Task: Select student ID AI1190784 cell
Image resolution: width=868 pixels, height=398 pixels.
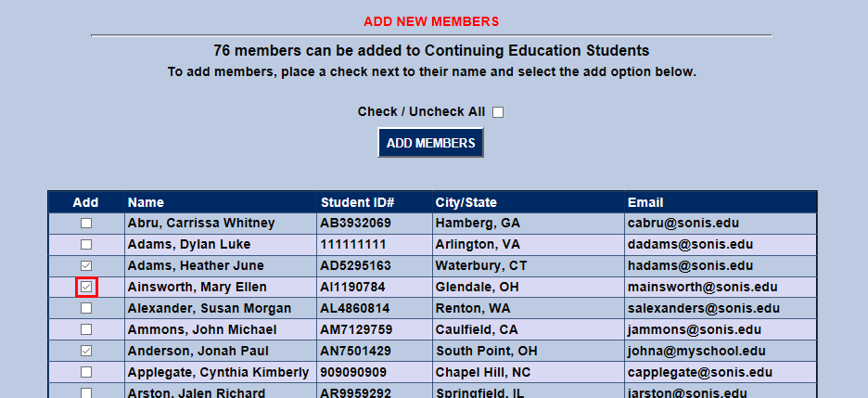Action: (x=356, y=288)
